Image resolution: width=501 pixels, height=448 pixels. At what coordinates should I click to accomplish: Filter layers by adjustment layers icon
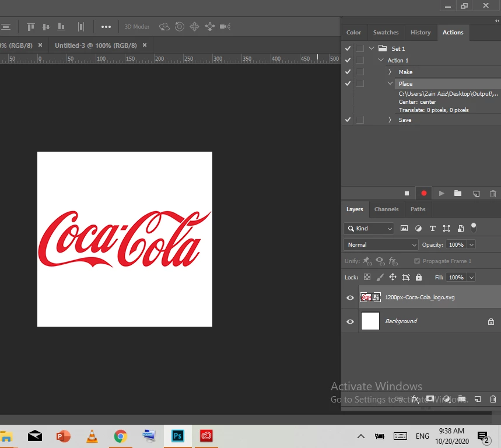[x=418, y=228]
